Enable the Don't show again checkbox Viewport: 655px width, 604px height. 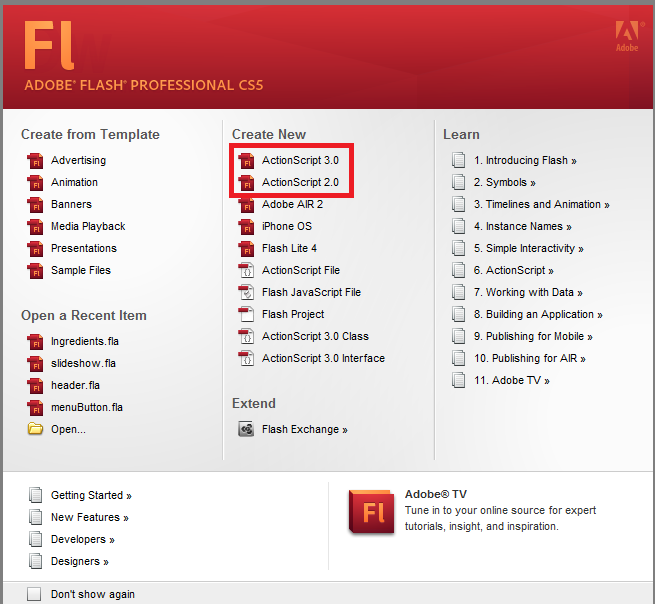34,594
